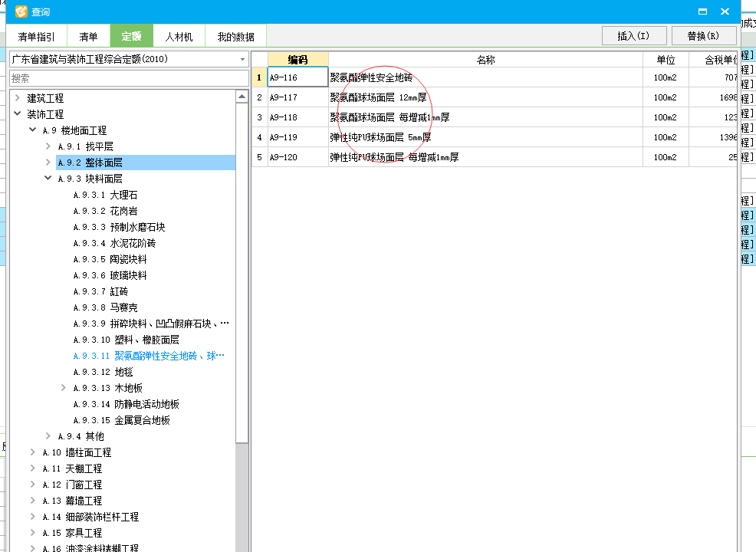Expand the A.12 门窗工程 node

33,484
